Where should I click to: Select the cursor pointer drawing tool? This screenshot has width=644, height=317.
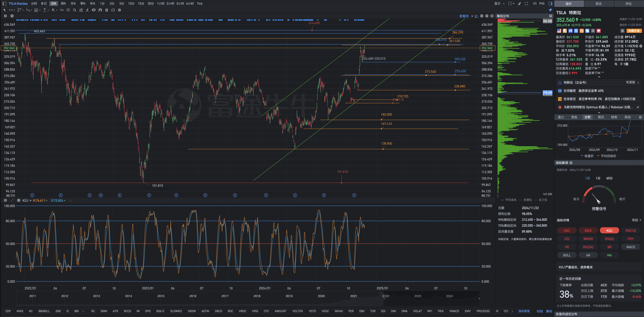(4, 10)
